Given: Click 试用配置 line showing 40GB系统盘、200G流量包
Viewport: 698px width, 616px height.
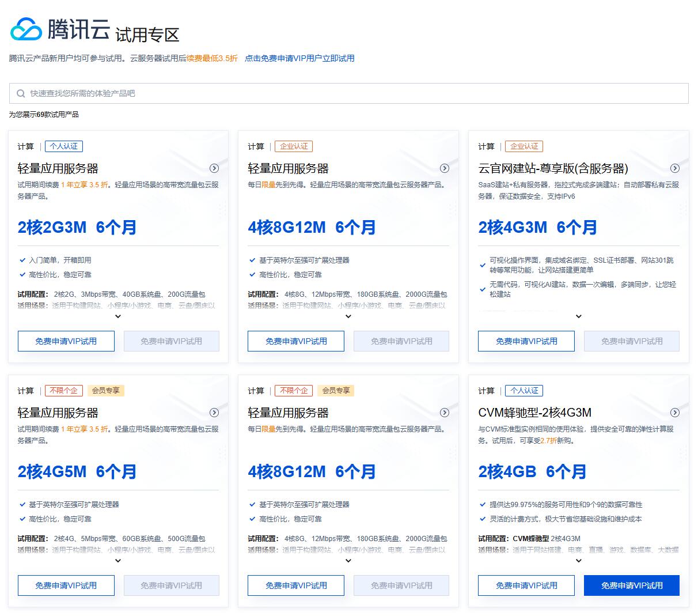Looking at the screenshot, I should coord(111,294).
